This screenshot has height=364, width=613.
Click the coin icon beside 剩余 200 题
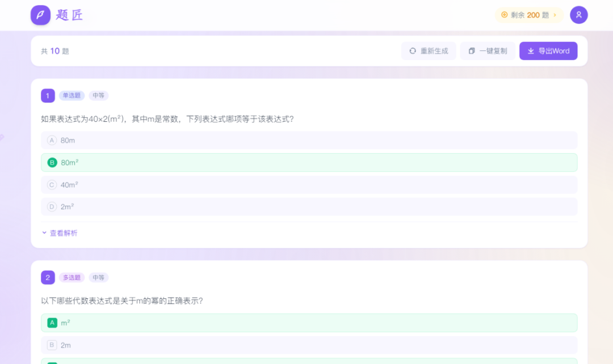point(504,15)
